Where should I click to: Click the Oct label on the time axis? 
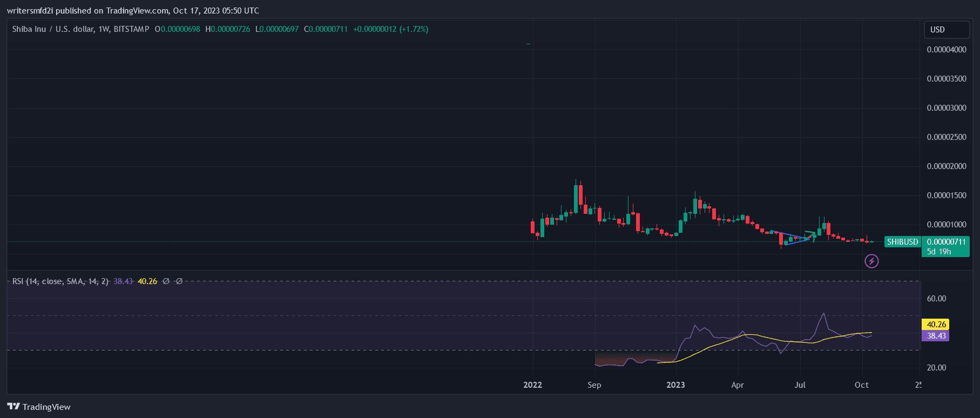coord(862,385)
